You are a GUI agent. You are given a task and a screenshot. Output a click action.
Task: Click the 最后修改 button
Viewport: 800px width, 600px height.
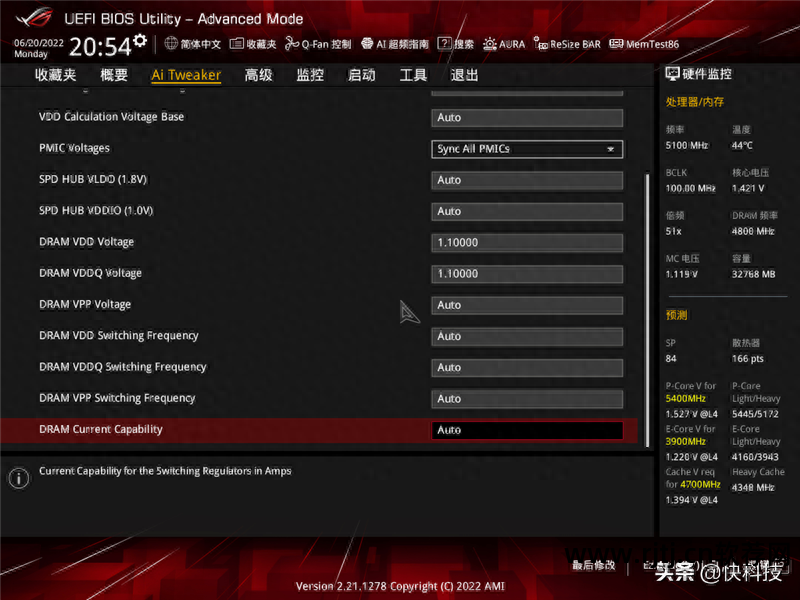tap(593, 565)
